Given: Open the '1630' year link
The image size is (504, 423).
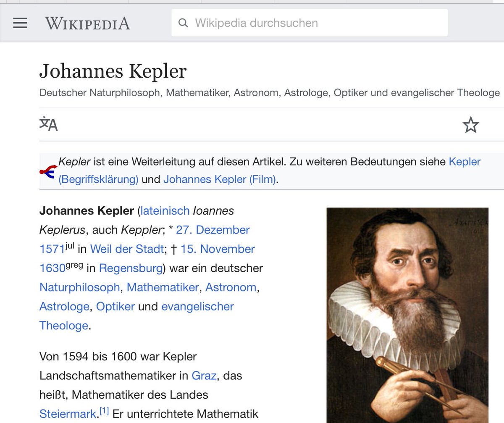Looking at the screenshot, I should 52,268.
